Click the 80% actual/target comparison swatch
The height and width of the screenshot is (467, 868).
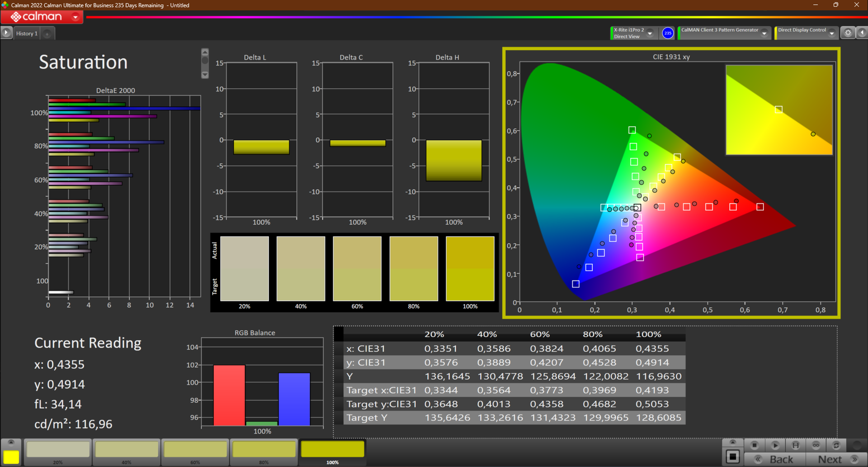414,268
